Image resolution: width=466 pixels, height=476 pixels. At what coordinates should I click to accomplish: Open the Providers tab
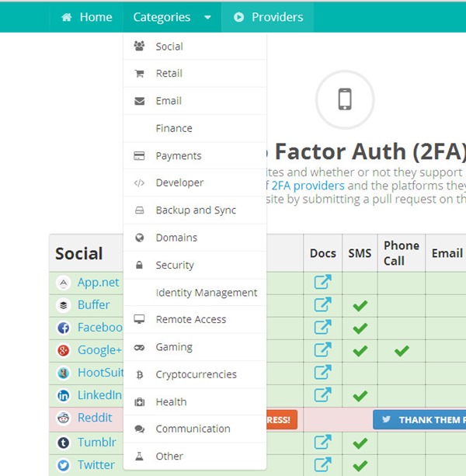(268, 17)
